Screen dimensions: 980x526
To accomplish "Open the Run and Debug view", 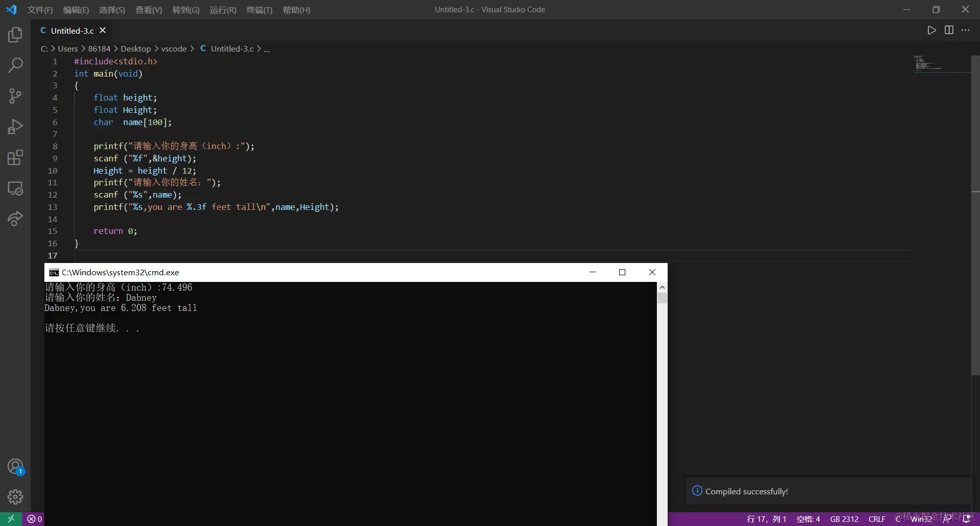I will [x=15, y=127].
